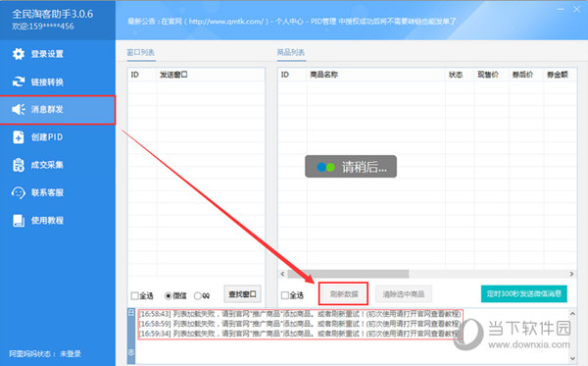Open 链接转换 via its refresh-arrows icon
Screen dimensions: 588x366
(x=19, y=81)
